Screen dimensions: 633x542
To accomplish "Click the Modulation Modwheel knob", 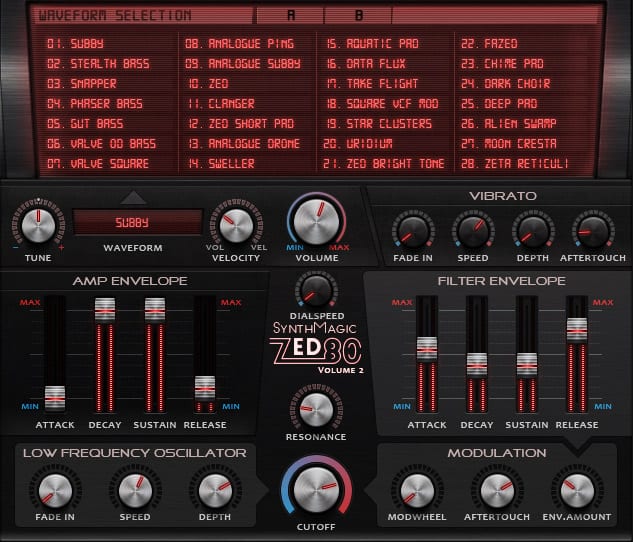I will click(417, 491).
